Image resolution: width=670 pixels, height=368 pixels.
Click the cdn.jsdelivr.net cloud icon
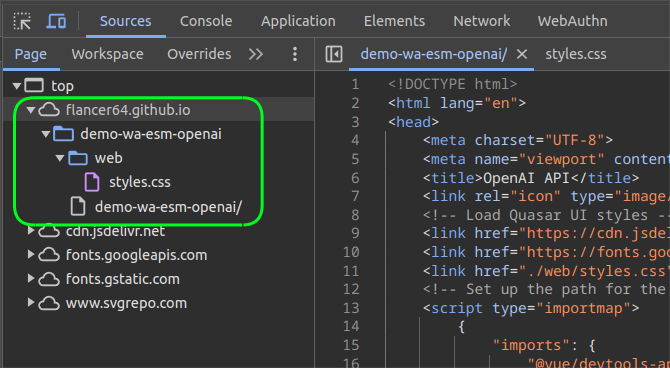[49, 231]
